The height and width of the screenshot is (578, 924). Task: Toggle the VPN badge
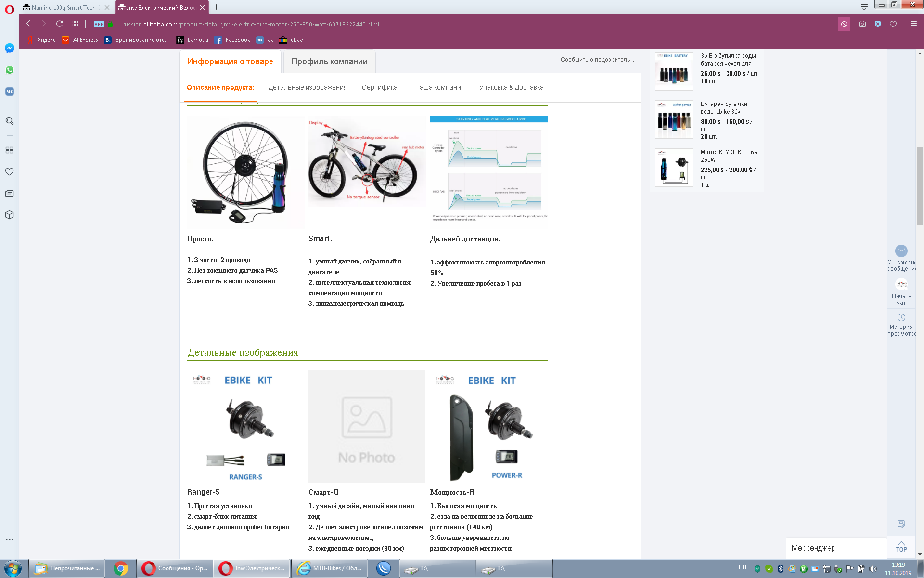[99, 24]
